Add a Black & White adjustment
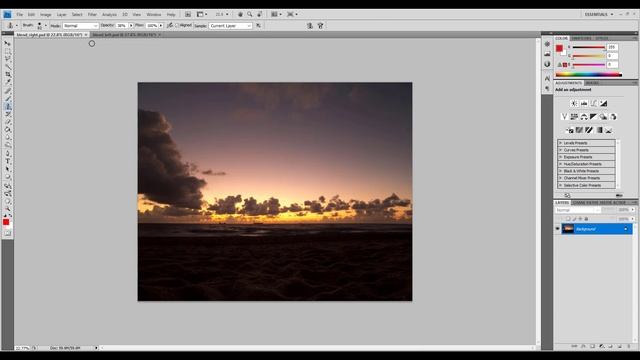Image resolution: width=640 pixels, height=360 pixels. 593,117
